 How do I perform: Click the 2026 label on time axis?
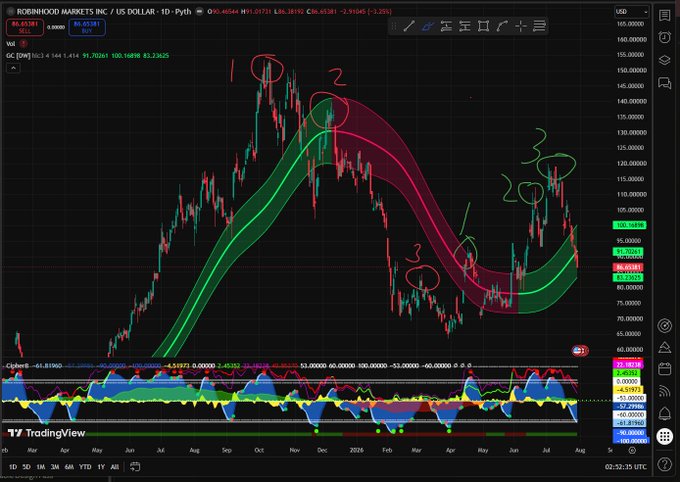click(x=356, y=450)
